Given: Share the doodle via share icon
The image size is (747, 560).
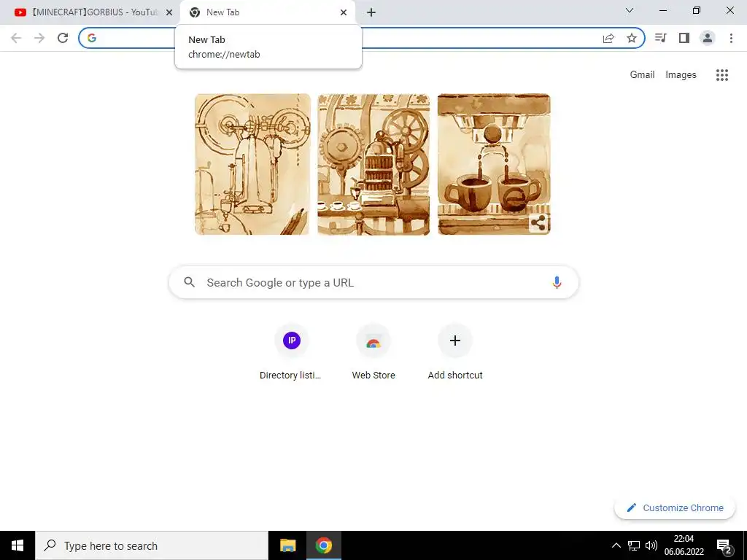Looking at the screenshot, I should pyautogui.click(x=538, y=222).
